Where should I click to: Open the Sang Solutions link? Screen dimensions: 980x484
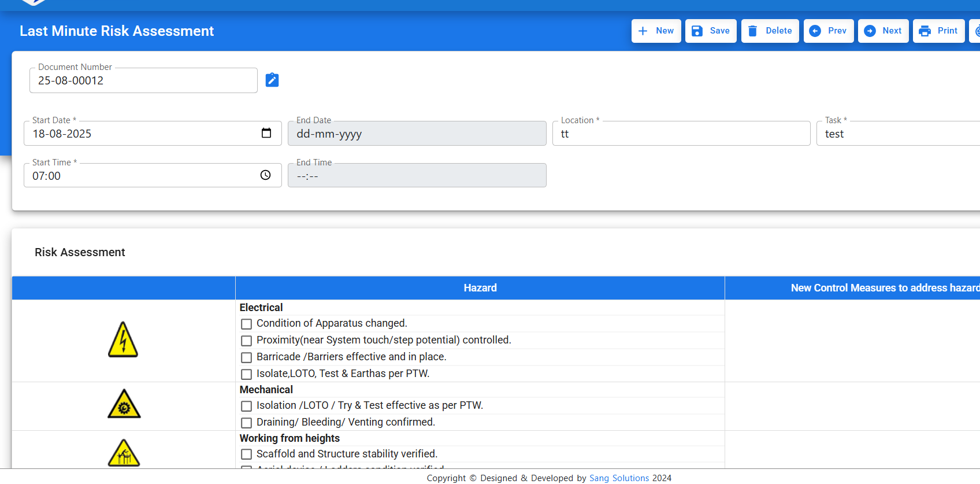619,478
